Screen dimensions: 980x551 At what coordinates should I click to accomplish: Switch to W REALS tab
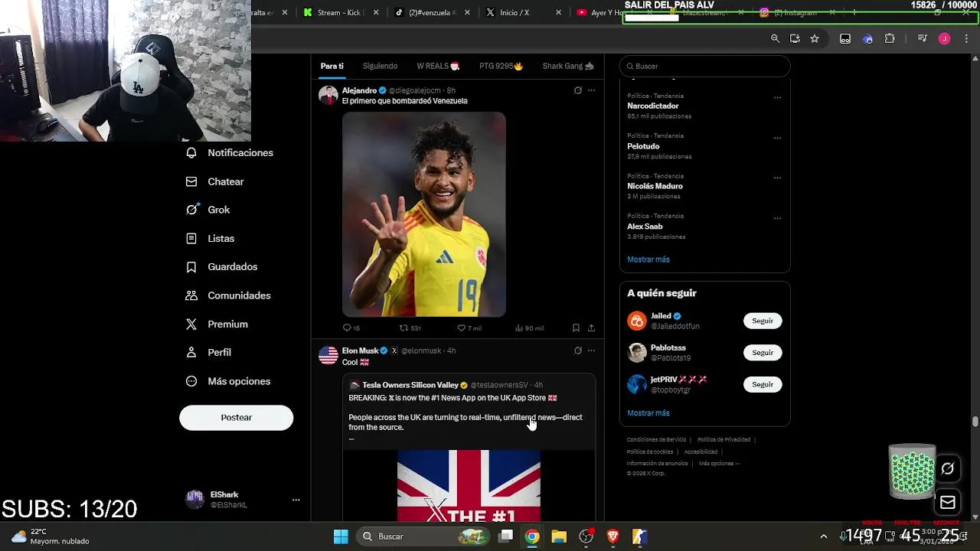coord(438,66)
